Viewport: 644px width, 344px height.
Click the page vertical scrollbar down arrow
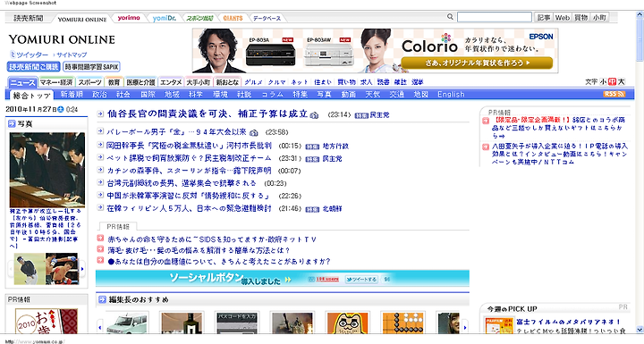640,330
